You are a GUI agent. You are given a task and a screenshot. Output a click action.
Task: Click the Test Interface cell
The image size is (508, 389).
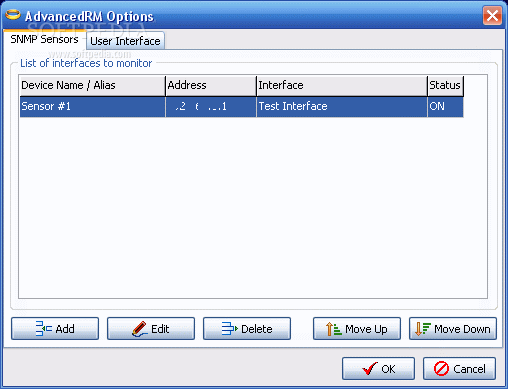click(x=342, y=107)
